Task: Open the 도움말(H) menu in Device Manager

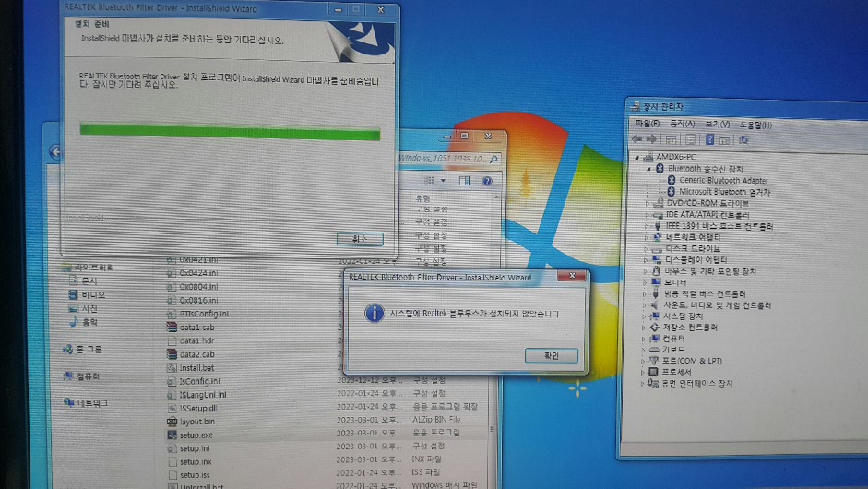Action: [755, 125]
